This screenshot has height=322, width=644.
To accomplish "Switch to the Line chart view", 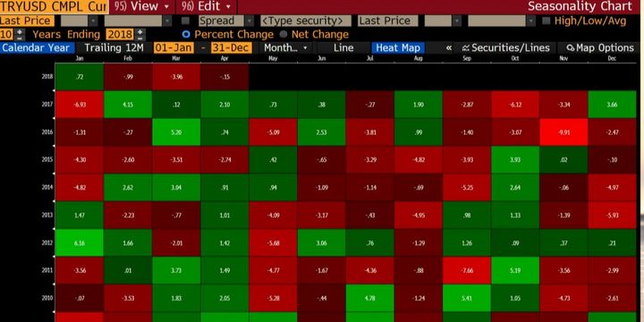I will click(x=343, y=48).
